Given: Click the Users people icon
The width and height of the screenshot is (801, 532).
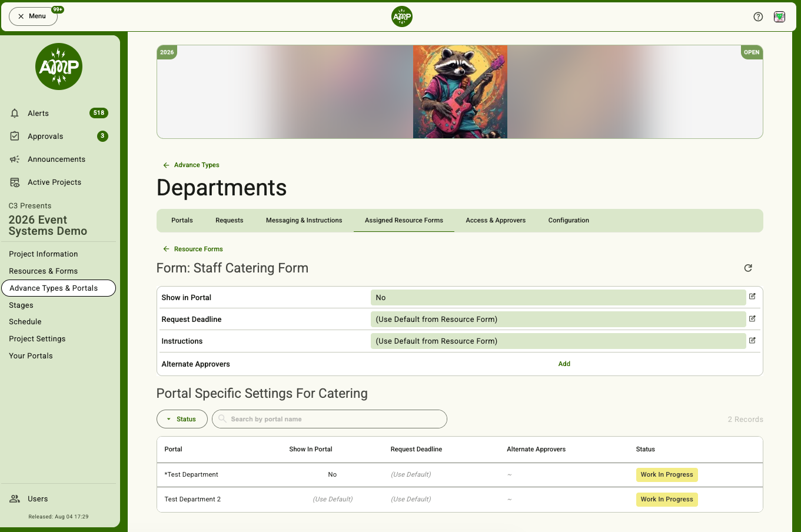Looking at the screenshot, I should (15, 499).
